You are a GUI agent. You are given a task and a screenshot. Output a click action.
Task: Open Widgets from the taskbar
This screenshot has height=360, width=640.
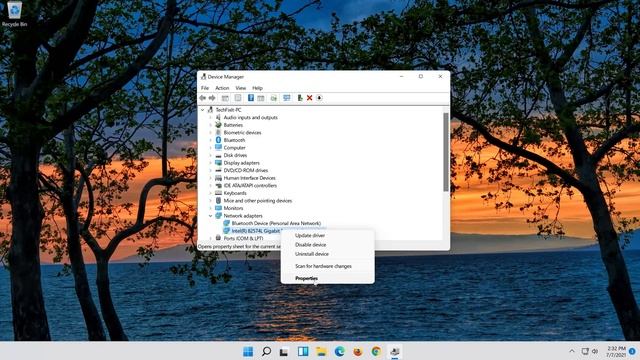[303, 351]
